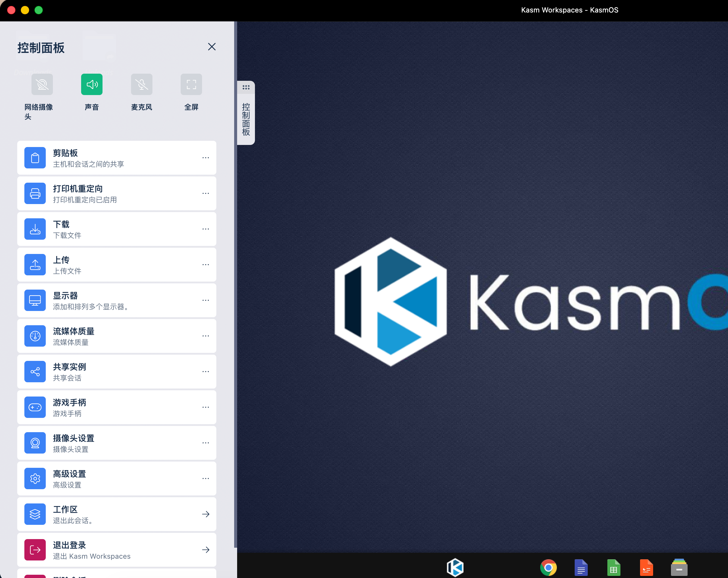The image size is (728, 578).
Task: Expand 流媒体质量 options via three dots
Action: [x=206, y=336]
